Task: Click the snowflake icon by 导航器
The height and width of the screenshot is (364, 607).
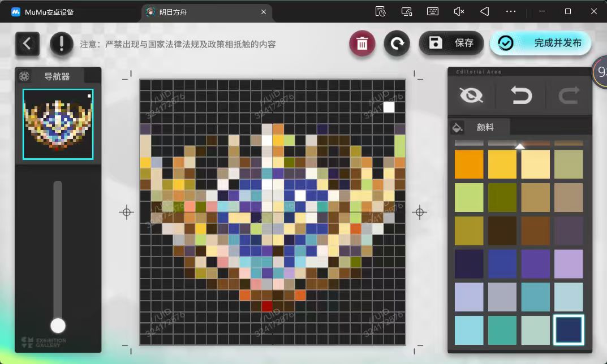Action: pyautogui.click(x=24, y=76)
